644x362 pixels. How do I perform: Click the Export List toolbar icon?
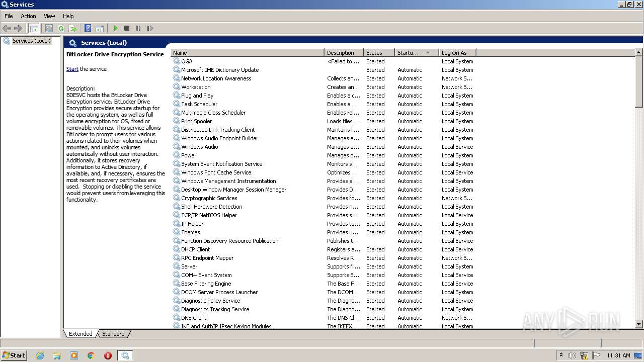pyautogui.click(x=72, y=29)
